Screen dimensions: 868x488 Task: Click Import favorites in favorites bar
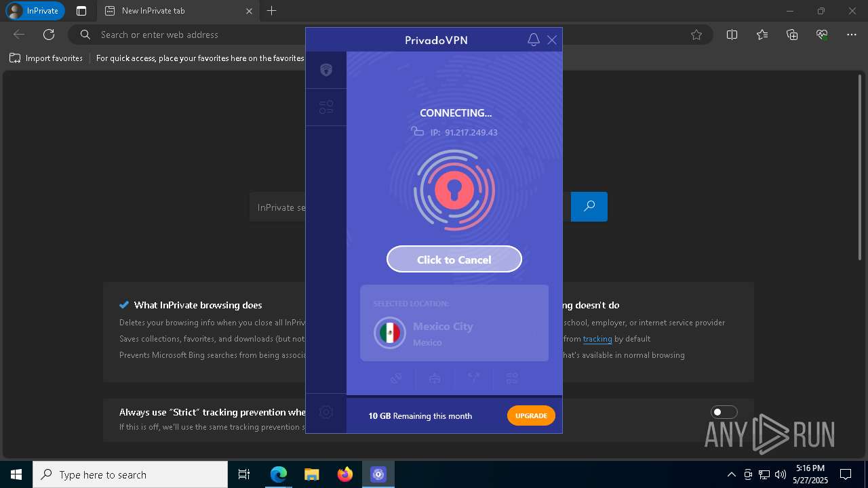(x=46, y=58)
